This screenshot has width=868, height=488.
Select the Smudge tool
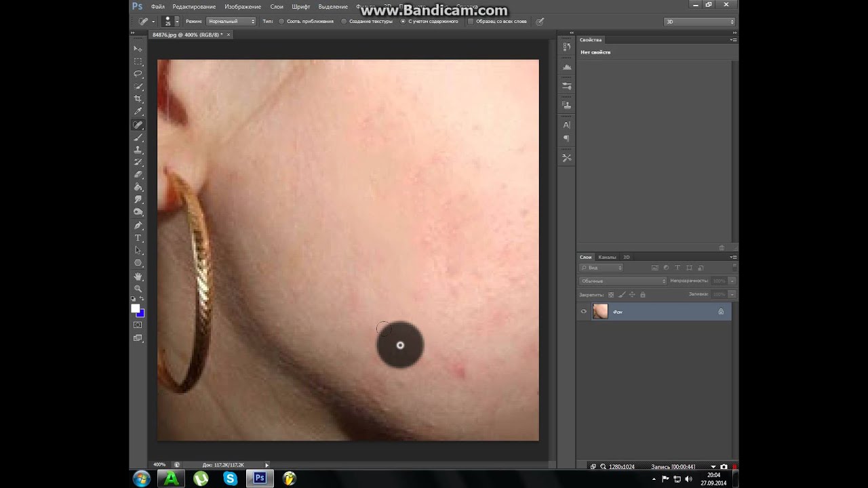(138, 199)
